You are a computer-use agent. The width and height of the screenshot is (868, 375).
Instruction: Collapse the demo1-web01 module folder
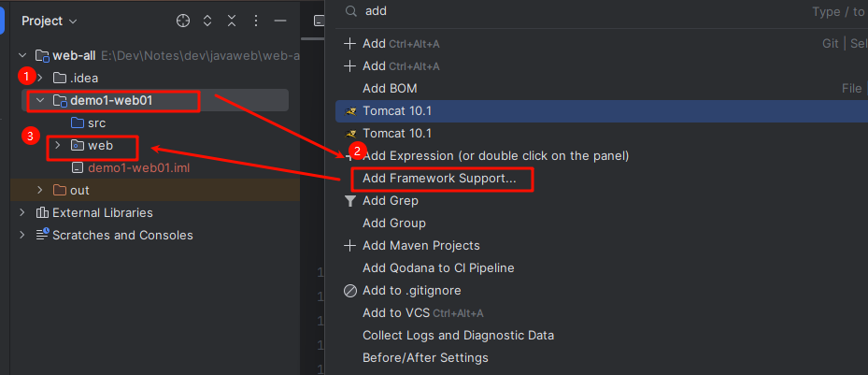pos(39,100)
